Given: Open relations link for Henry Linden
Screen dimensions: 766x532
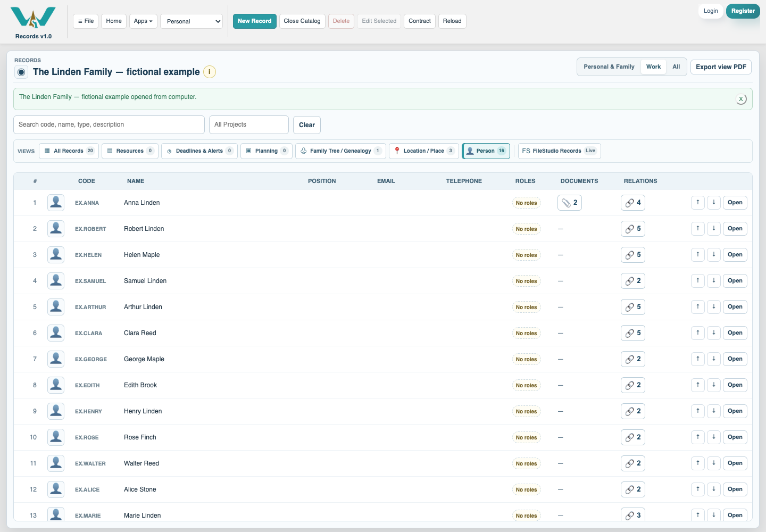Looking at the screenshot, I should click(x=632, y=411).
